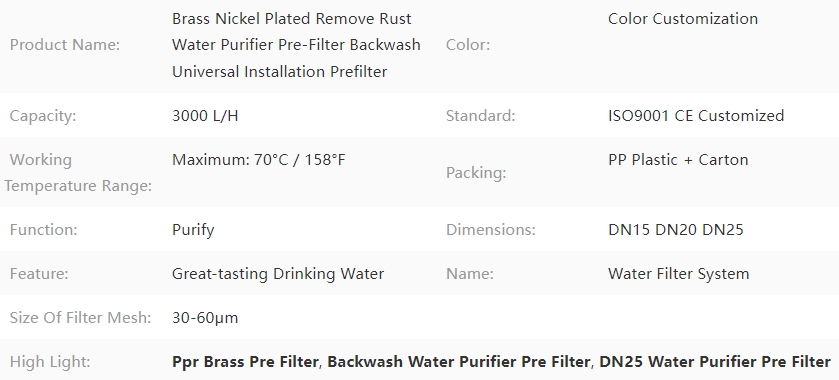This screenshot has width=839, height=380.
Task: Click the Working Temperature Range label
Action: click(78, 173)
